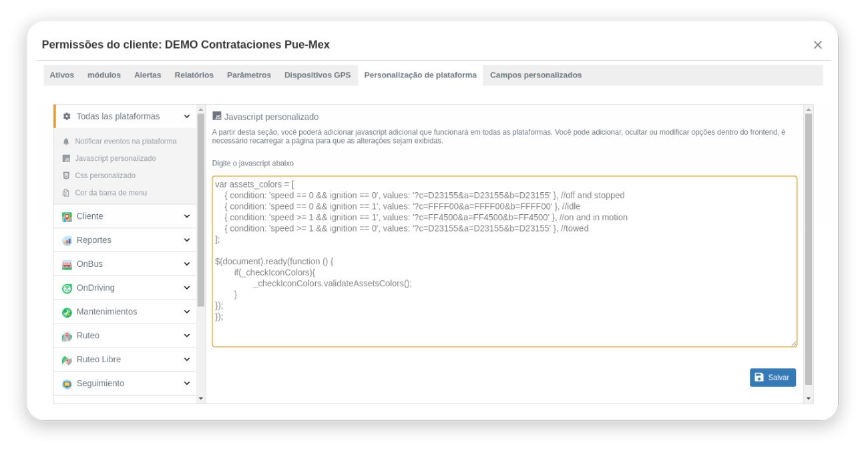This screenshot has height=457, width=868.
Task: Click the validateAssetsColors() code line
Action: coord(333,284)
